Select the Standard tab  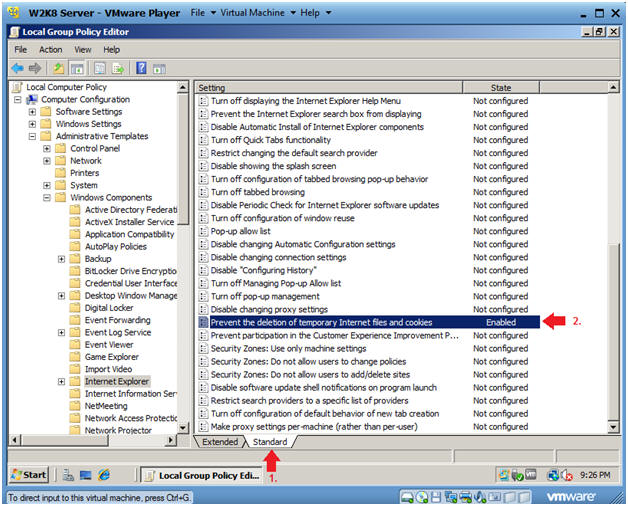point(270,442)
